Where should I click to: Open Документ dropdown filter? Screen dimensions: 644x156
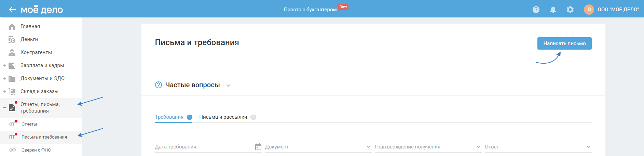(318, 147)
